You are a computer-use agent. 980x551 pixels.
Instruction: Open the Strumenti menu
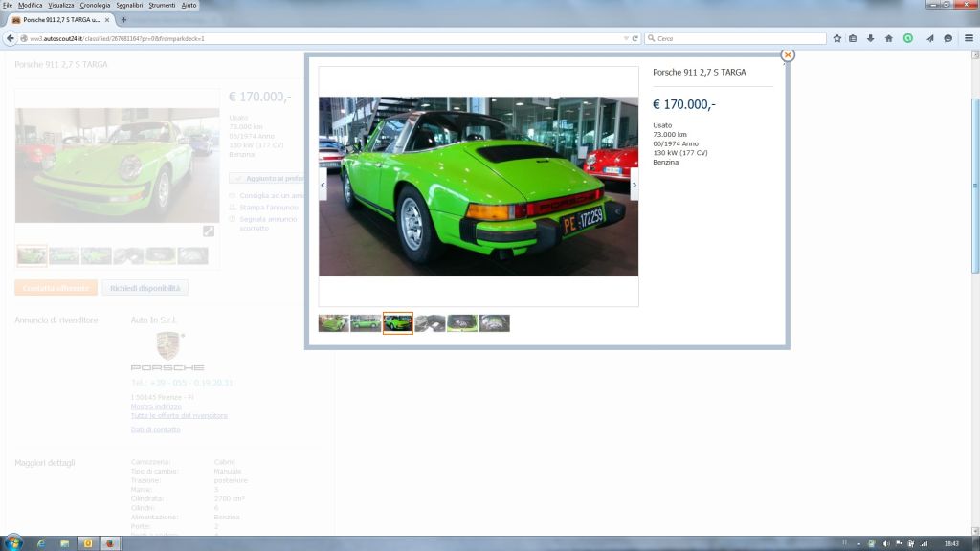[x=162, y=5]
